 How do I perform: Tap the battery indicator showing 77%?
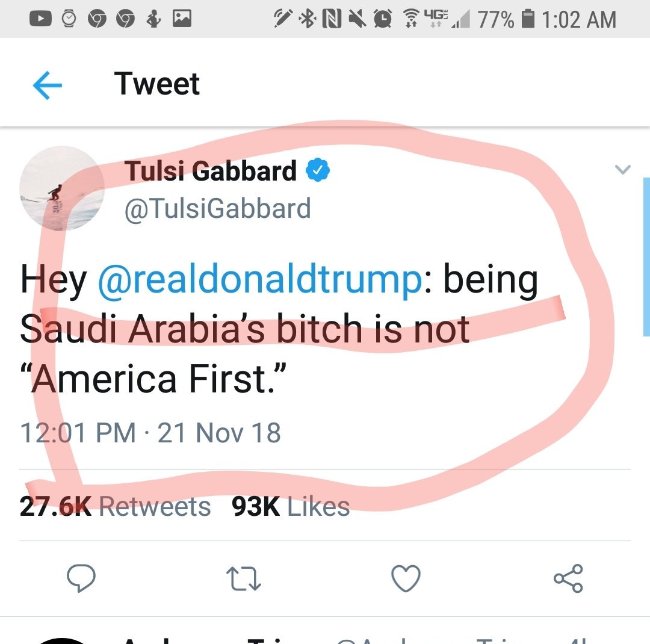527,19
